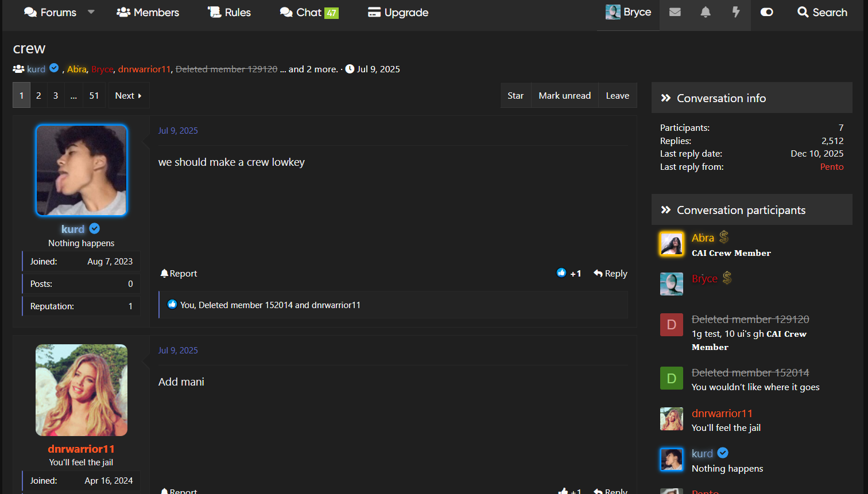868x494 pixels.
Task: Click the lightning bolt what's new icon
Action: click(736, 12)
